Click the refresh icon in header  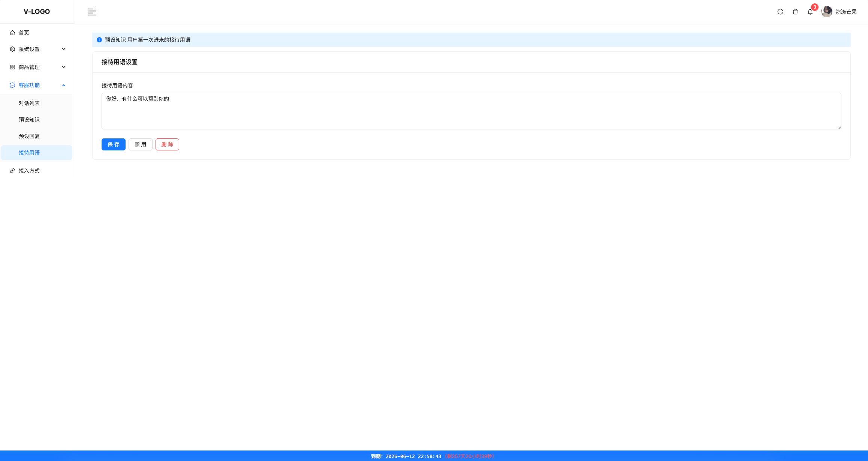(780, 12)
